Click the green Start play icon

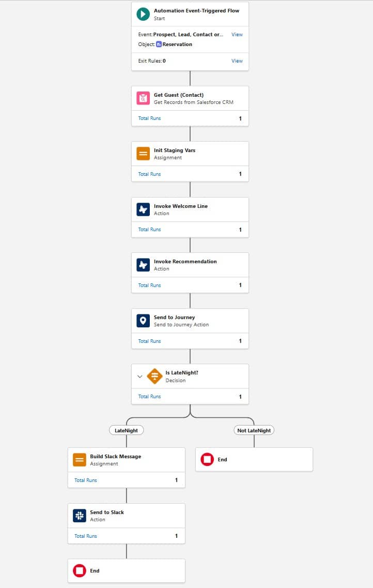[143, 14]
